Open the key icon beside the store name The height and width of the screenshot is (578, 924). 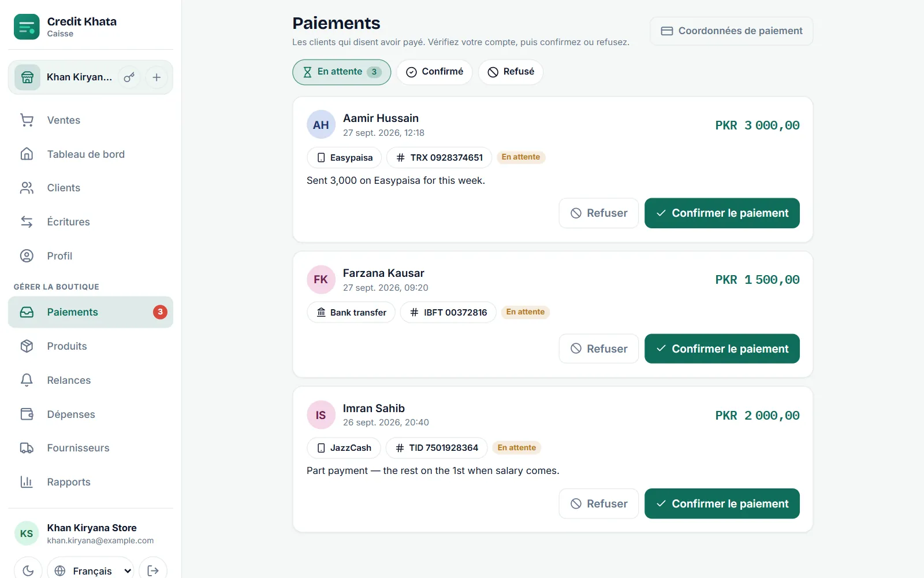[x=129, y=77]
